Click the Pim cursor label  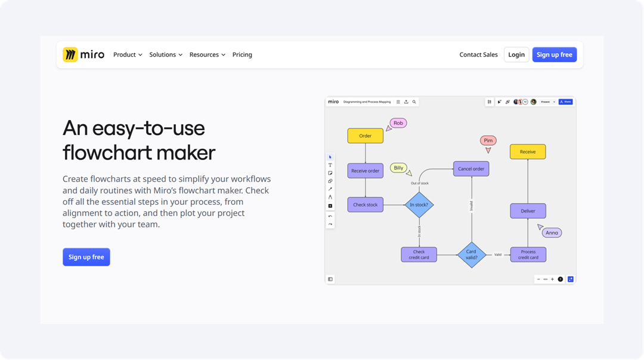coord(488,140)
